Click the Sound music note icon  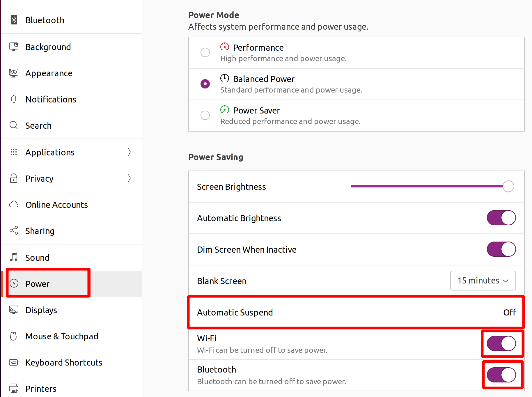(14, 257)
